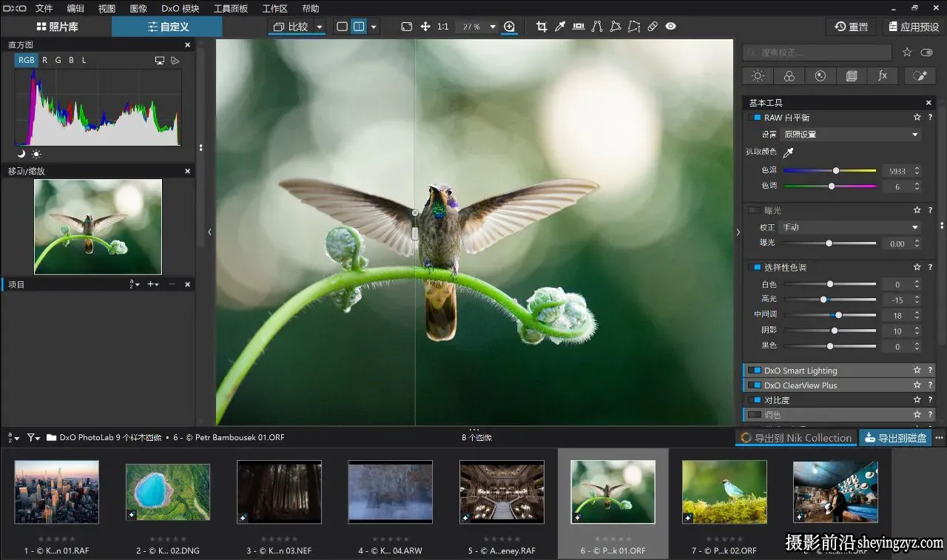This screenshot has height=560, width=947.
Task: Open the Light tools palette (sun icon)
Action: [758, 75]
